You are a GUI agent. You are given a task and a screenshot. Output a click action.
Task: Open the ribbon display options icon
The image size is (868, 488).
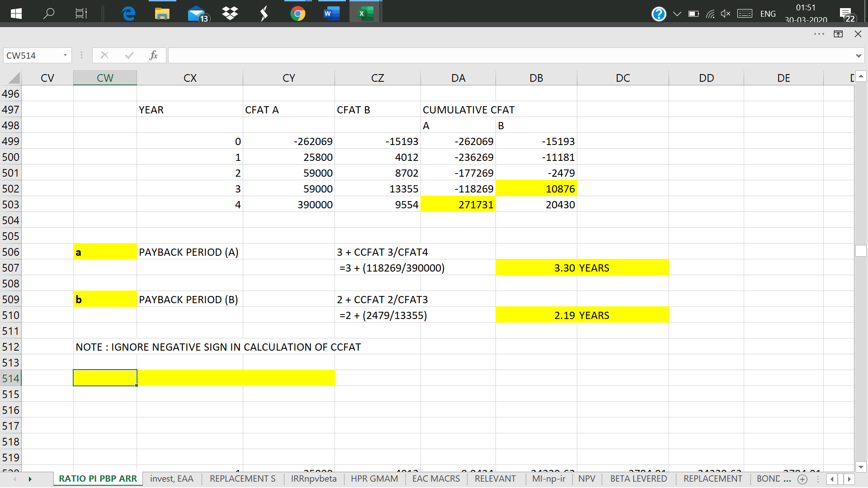click(838, 34)
